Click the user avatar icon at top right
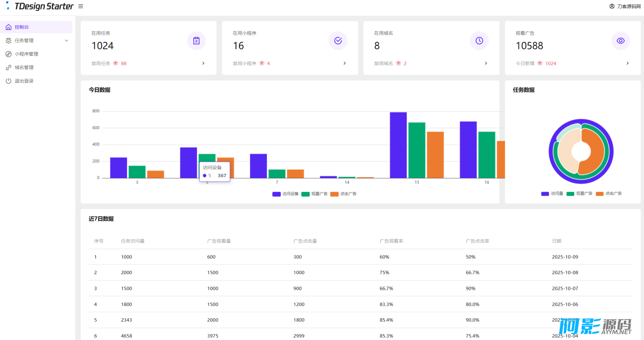 [612, 6]
